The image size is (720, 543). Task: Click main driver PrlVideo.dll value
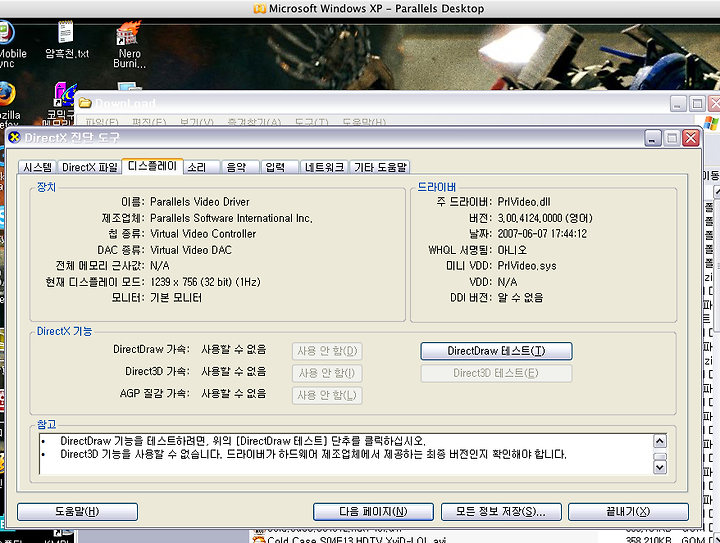coord(524,202)
